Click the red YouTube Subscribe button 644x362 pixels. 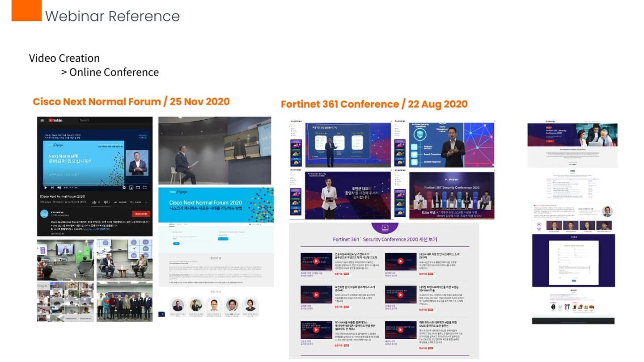pyautogui.click(x=141, y=214)
